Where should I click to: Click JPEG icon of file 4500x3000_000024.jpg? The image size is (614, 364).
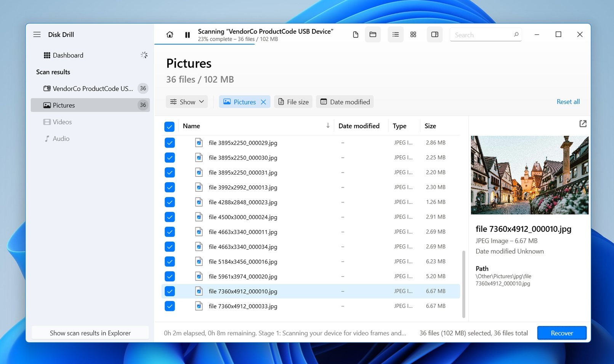(199, 217)
